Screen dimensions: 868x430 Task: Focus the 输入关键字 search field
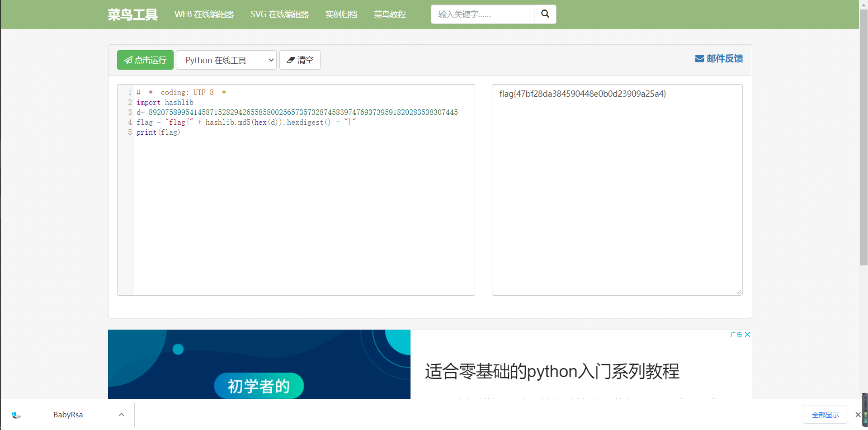[482, 14]
